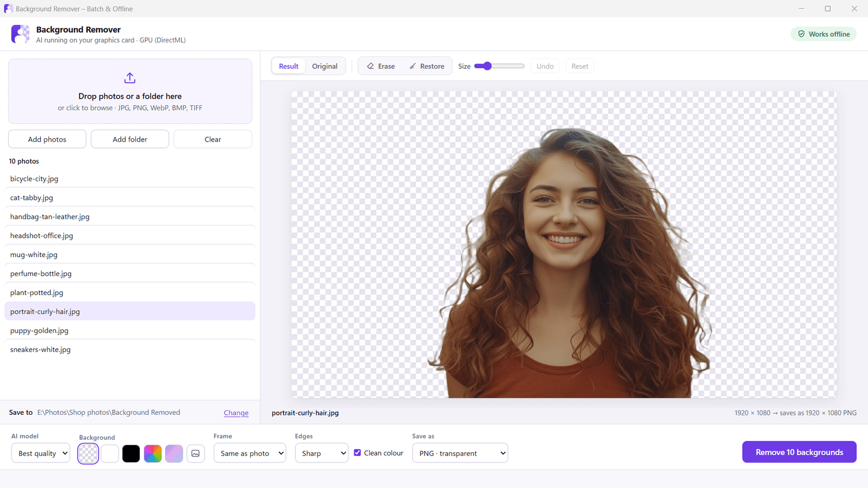
Task: Click the Background Remover app logo
Action: point(20,34)
